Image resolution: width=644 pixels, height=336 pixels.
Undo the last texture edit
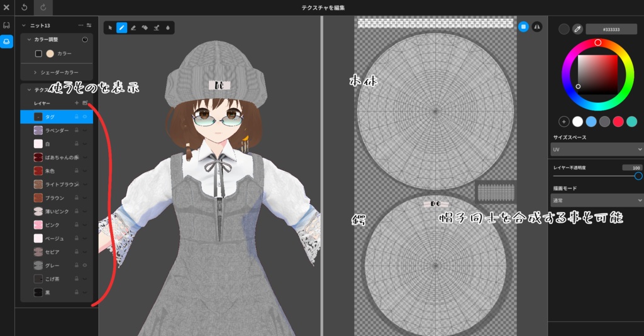pyautogui.click(x=25, y=8)
